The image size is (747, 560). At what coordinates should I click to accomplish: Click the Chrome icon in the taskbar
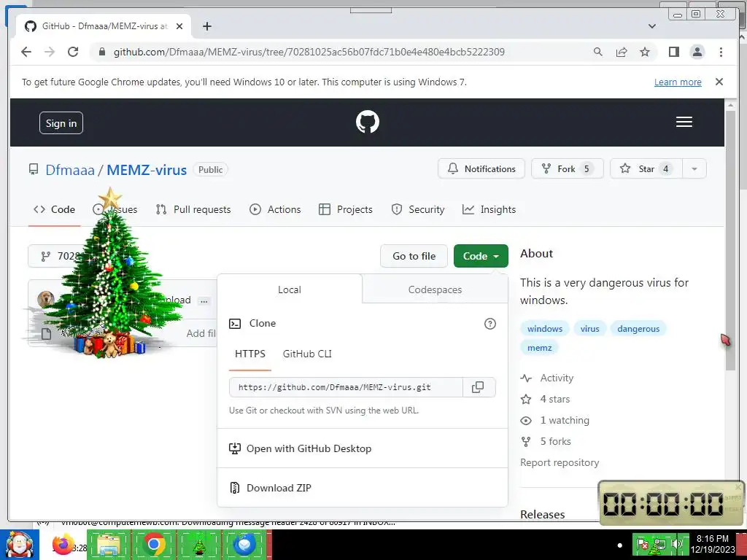(154, 544)
